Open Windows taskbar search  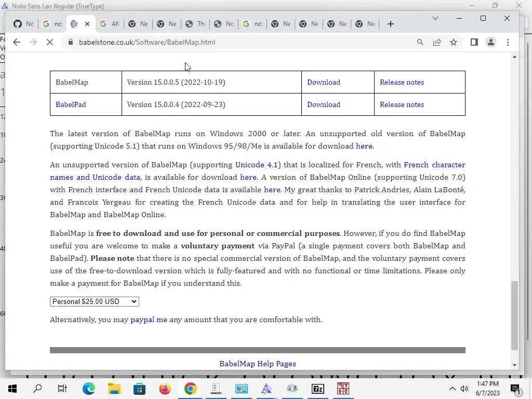(37, 389)
